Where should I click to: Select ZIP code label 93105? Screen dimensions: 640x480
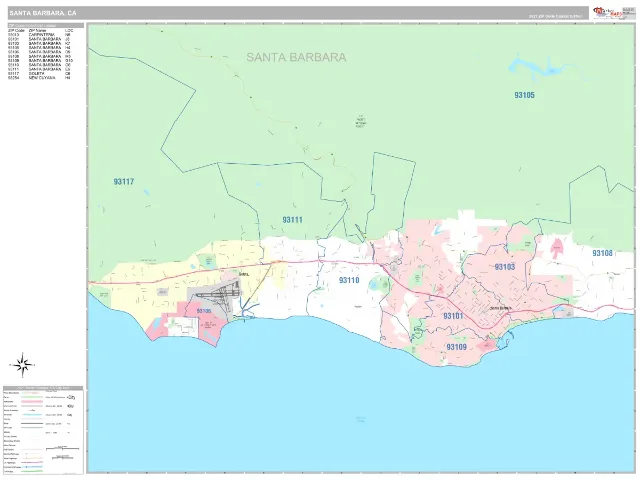point(524,95)
